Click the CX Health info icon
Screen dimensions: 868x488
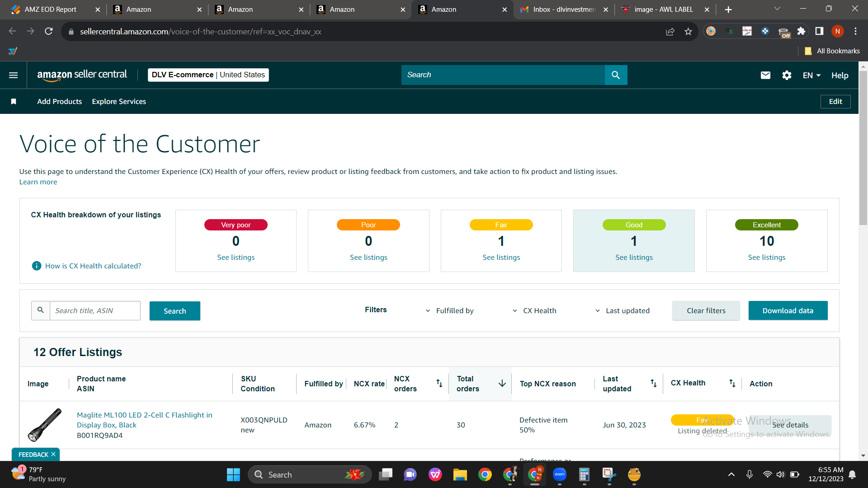[37, 266]
